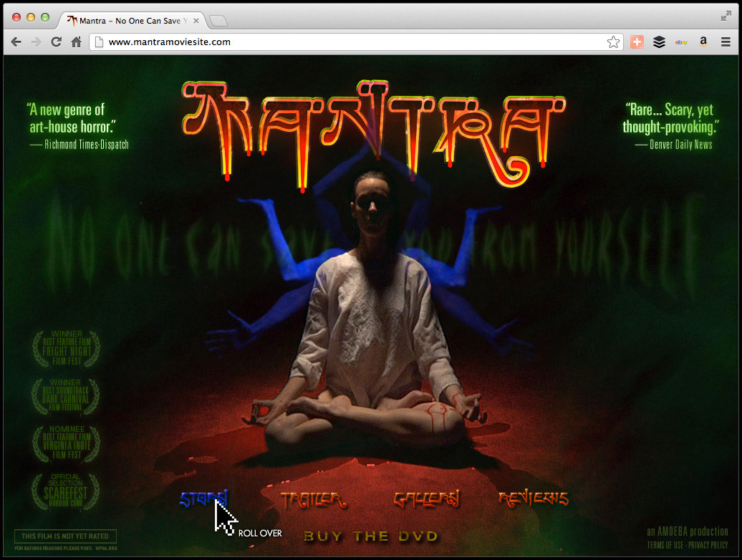Open the browser home page icon

coord(76,42)
